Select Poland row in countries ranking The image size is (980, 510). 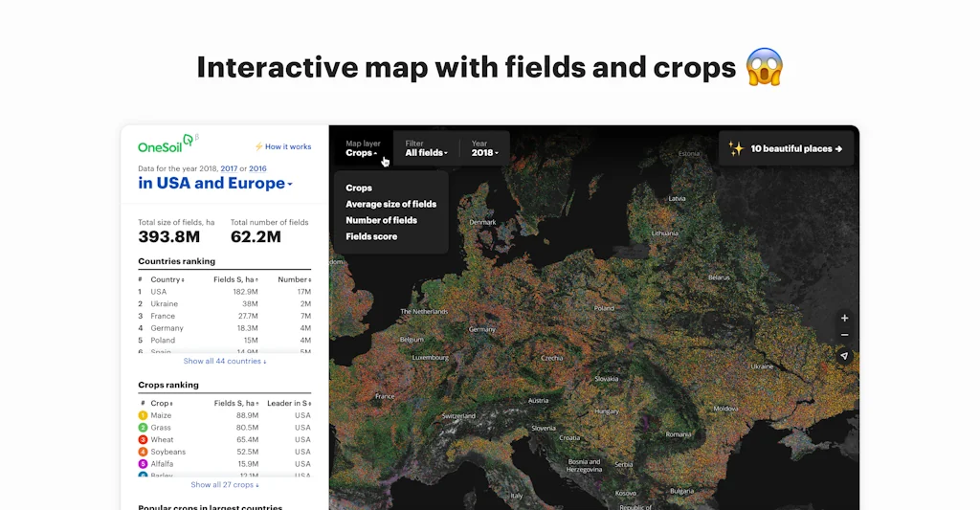click(224, 341)
